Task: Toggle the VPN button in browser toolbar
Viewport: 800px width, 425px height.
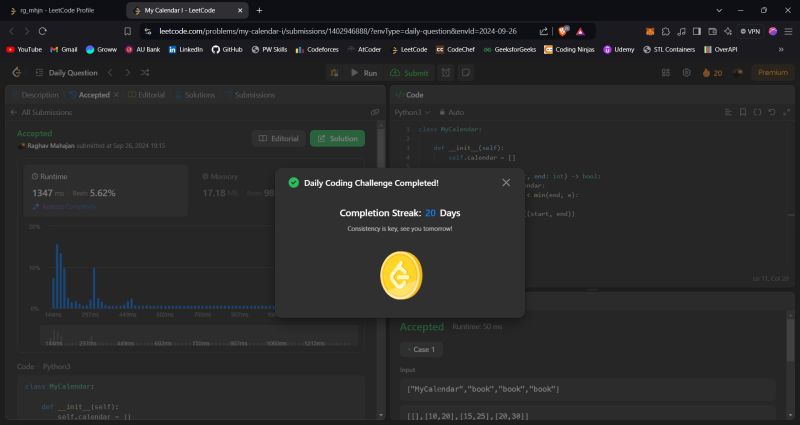Action: tap(748, 30)
